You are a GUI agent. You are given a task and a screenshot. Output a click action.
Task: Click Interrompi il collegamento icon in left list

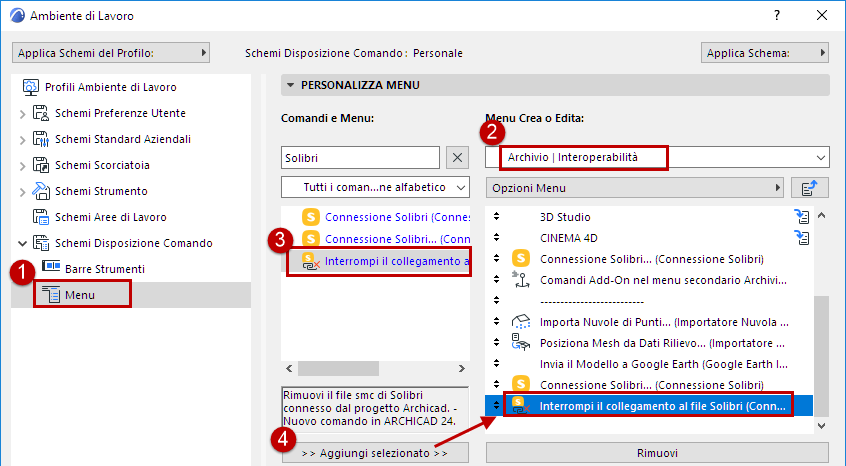(311, 261)
